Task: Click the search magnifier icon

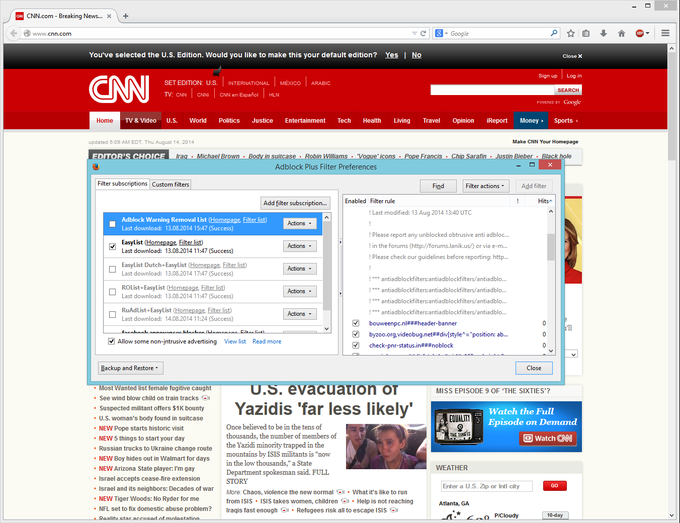Action: [554, 33]
